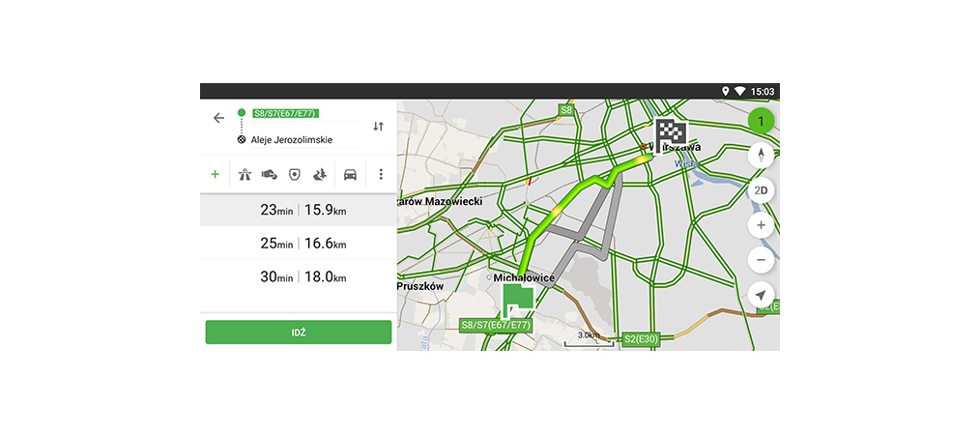Open the car vehicle type selector
Image resolution: width=980 pixels, height=435 pixels.
(350, 175)
